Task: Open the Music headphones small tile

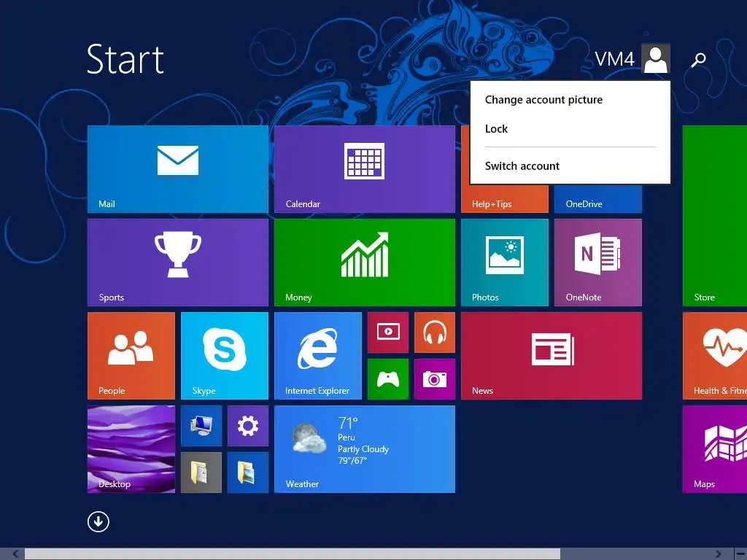Action: coord(435,332)
